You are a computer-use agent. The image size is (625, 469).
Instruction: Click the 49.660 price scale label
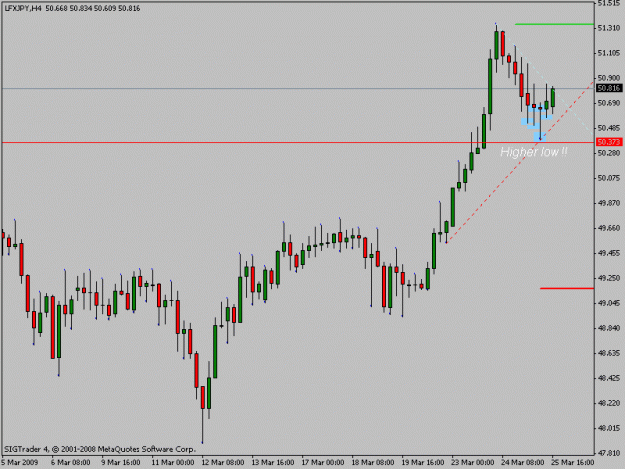[x=609, y=228]
